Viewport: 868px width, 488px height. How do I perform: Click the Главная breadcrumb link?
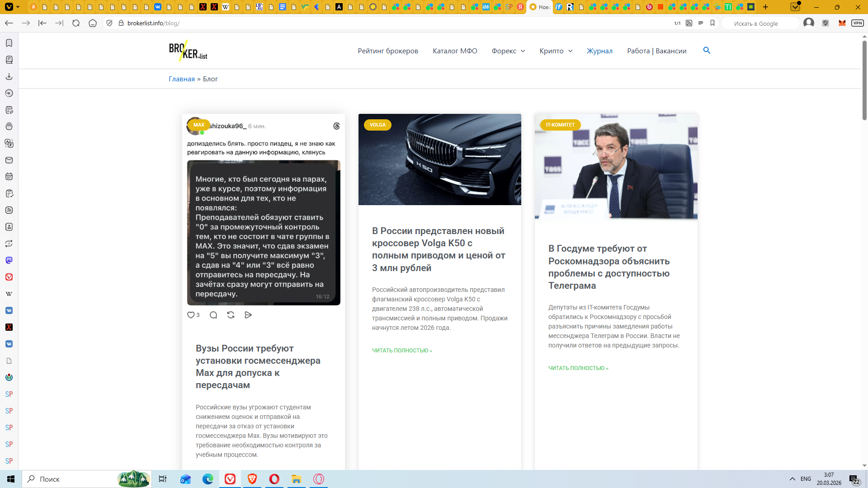(x=182, y=79)
